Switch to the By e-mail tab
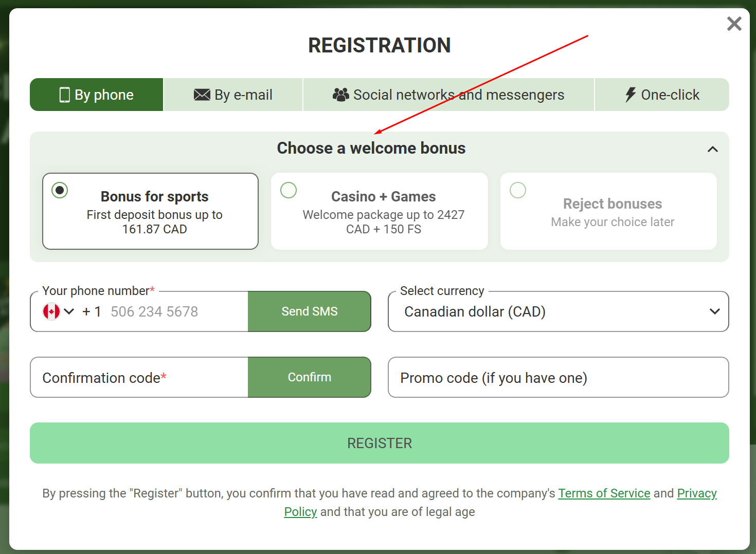This screenshot has width=756, height=554. click(233, 95)
